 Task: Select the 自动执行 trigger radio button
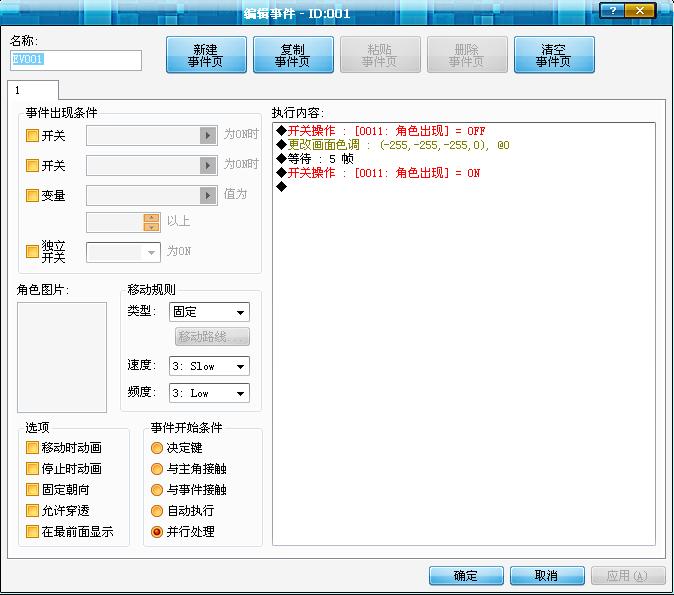coord(157,511)
